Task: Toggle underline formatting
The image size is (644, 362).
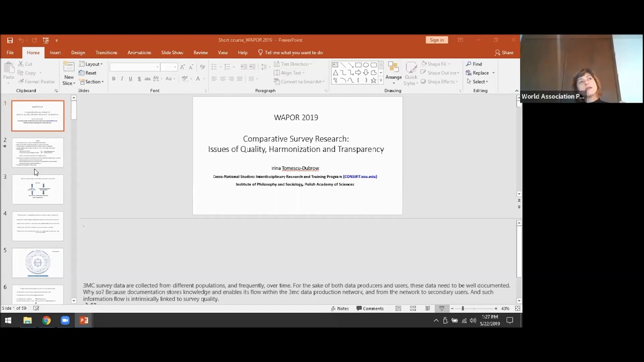Action: [130, 79]
